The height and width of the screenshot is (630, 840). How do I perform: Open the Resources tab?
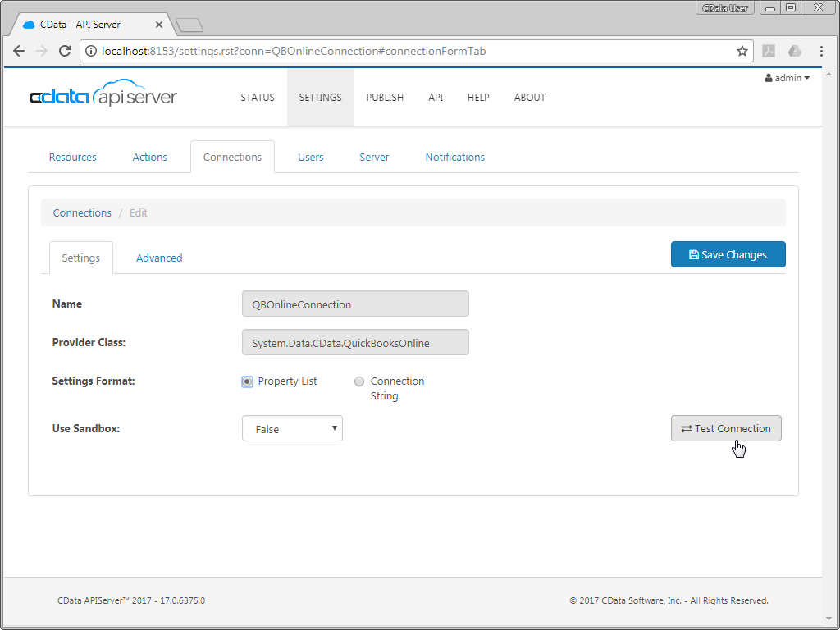click(x=72, y=157)
